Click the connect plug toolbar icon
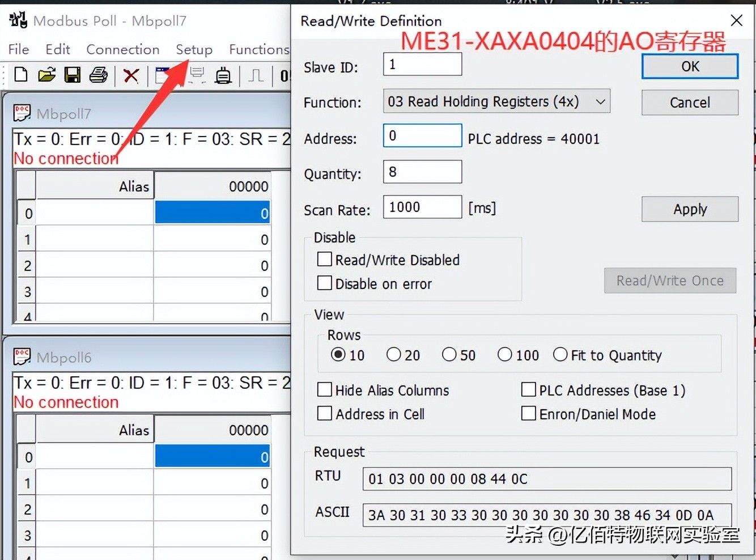The image size is (756, 560). coord(223,75)
